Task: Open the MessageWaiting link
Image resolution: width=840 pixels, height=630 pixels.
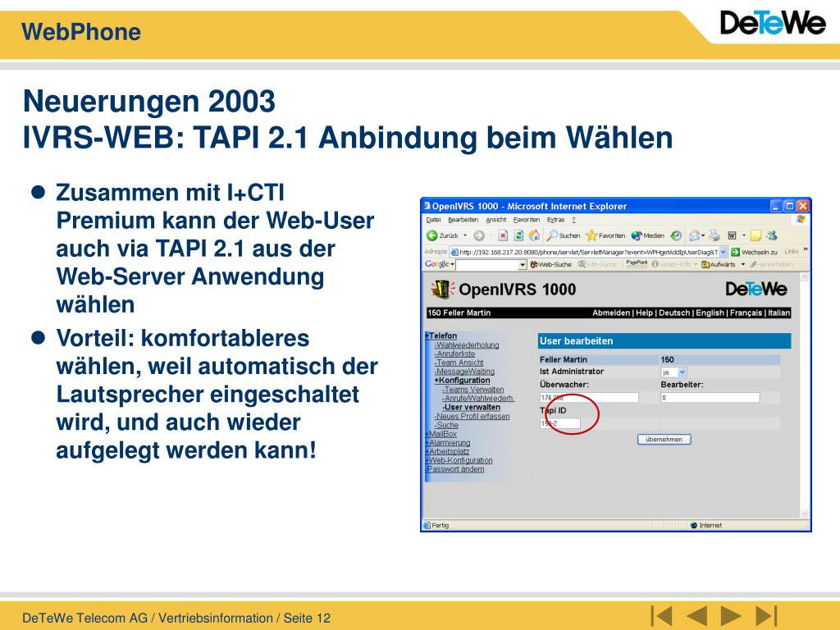Action: tap(464, 372)
